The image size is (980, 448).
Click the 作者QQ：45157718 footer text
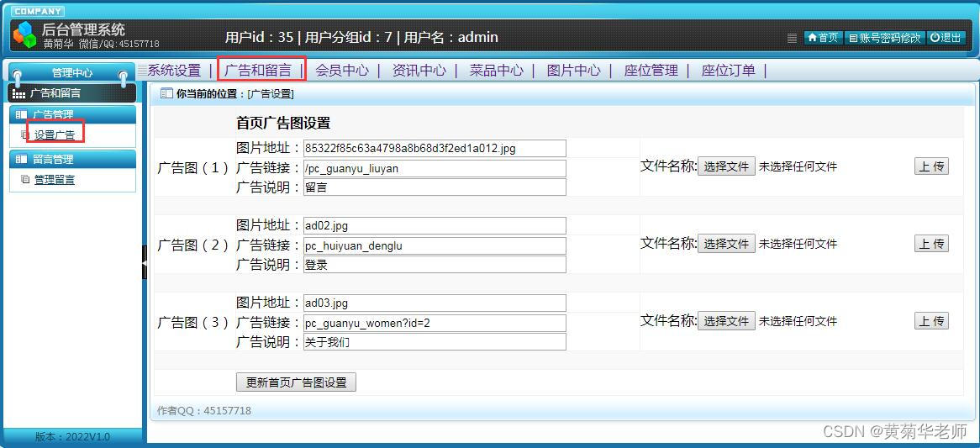pos(204,410)
